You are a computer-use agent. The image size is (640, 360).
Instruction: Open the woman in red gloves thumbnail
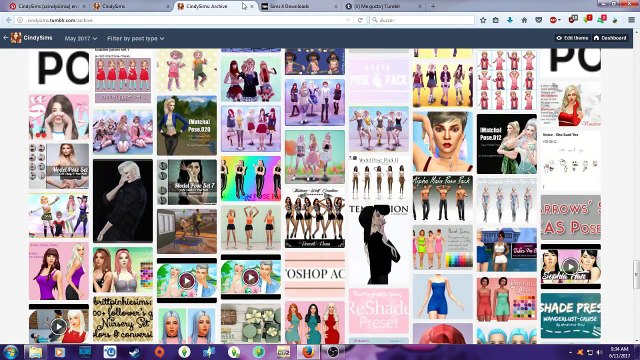click(x=570, y=104)
